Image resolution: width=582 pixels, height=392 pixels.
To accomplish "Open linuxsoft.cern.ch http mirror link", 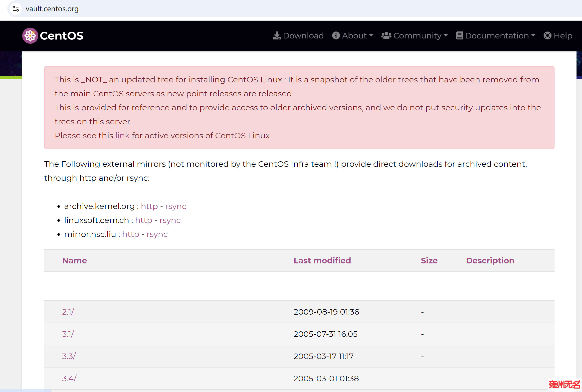I will coord(144,220).
